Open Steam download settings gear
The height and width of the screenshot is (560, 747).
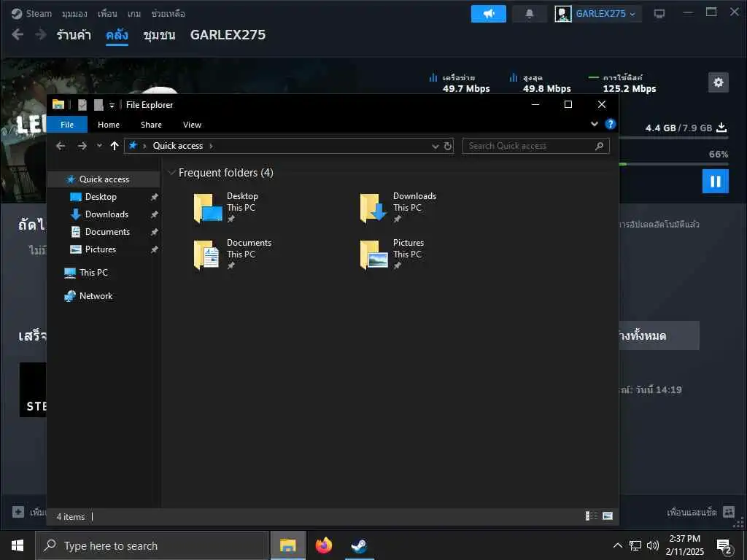click(719, 82)
